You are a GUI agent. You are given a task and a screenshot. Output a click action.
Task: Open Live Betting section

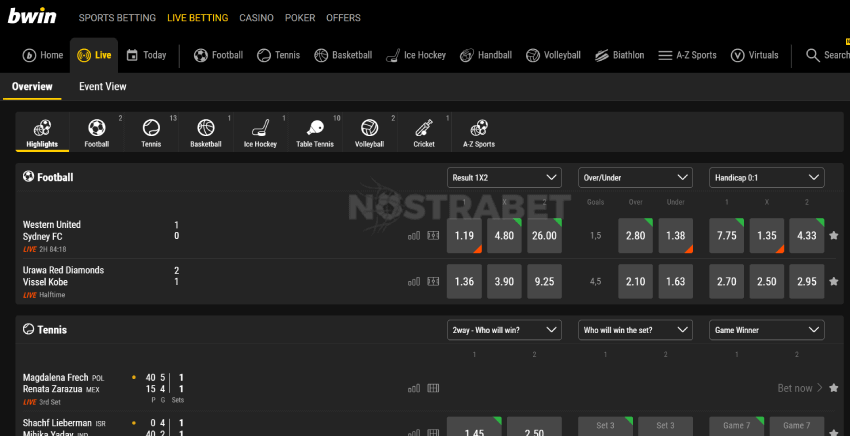[x=197, y=18]
